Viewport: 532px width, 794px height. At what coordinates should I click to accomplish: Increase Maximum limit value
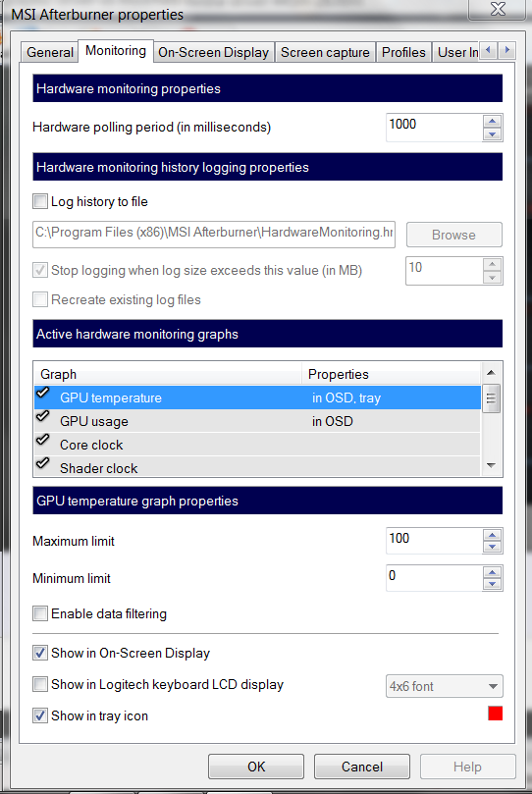pyautogui.click(x=492, y=535)
